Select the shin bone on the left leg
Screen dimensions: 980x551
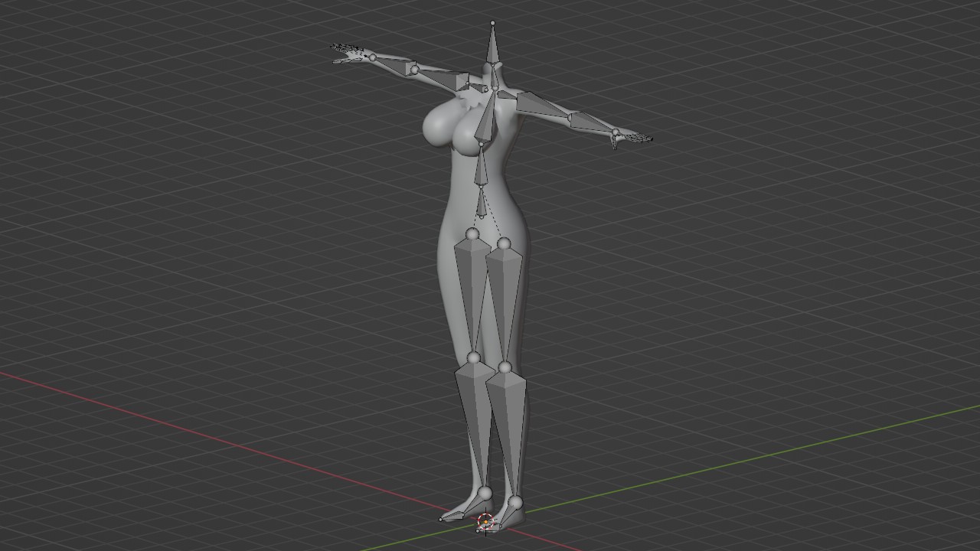(476, 425)
